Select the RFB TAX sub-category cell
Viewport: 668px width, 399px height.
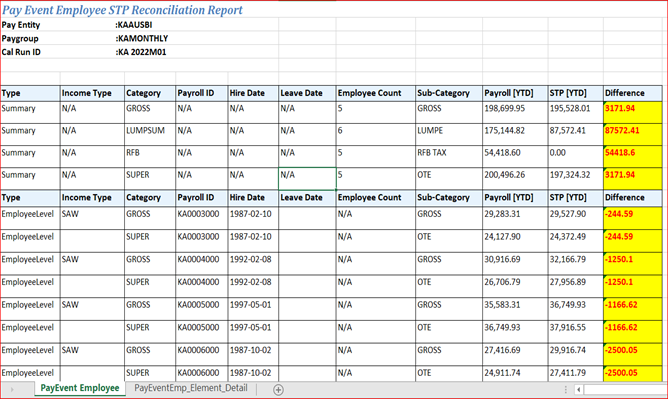(449, 157)
